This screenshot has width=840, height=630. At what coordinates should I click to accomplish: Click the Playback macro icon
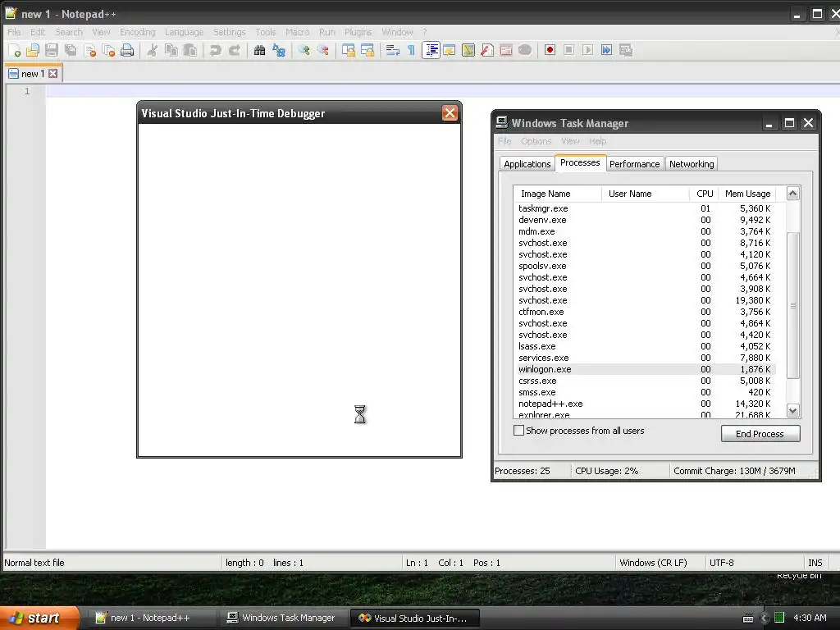587,50
